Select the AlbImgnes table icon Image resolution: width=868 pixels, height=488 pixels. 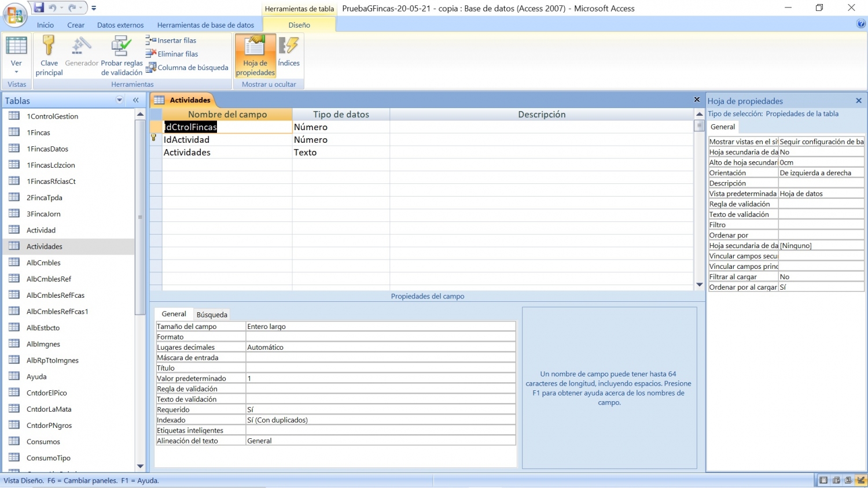pos(14,343)
